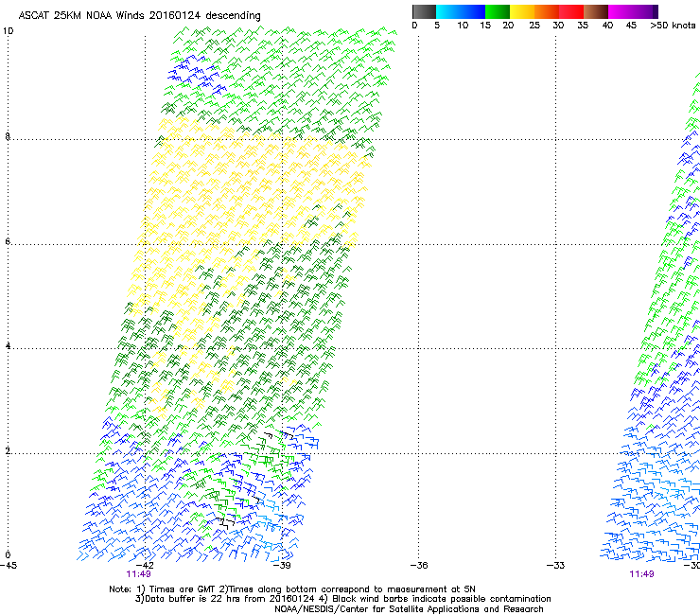Click the latitude label "2"

coord(8,451)
